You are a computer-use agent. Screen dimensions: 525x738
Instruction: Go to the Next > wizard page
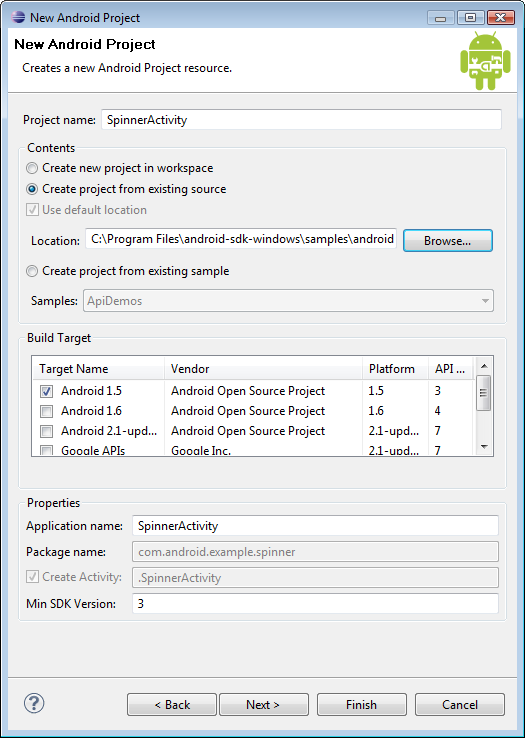click(264, 705)
